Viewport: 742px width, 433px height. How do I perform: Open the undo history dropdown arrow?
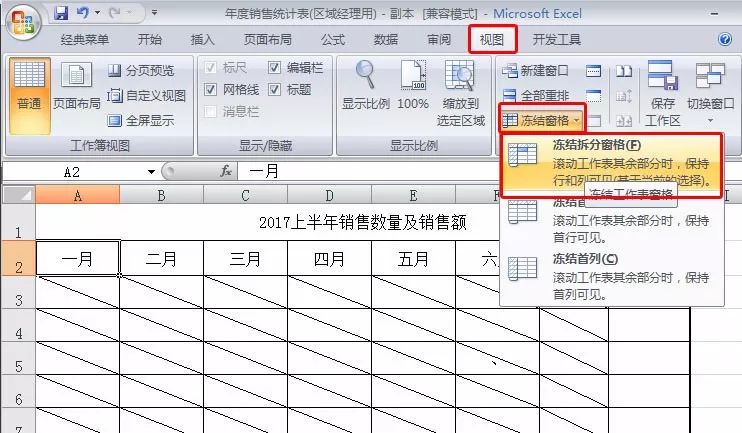[97, 13]
